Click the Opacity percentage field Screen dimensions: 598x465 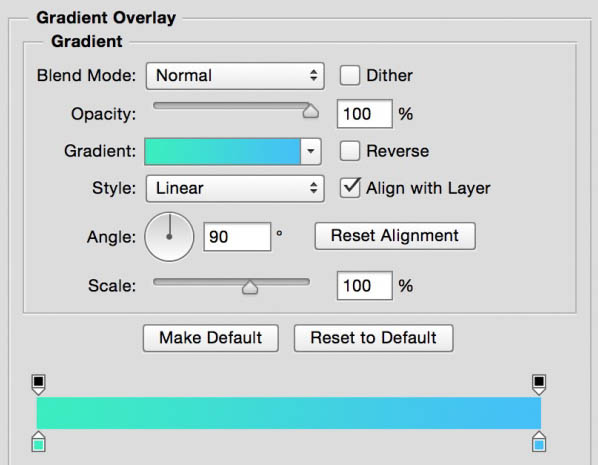(365, 114)
